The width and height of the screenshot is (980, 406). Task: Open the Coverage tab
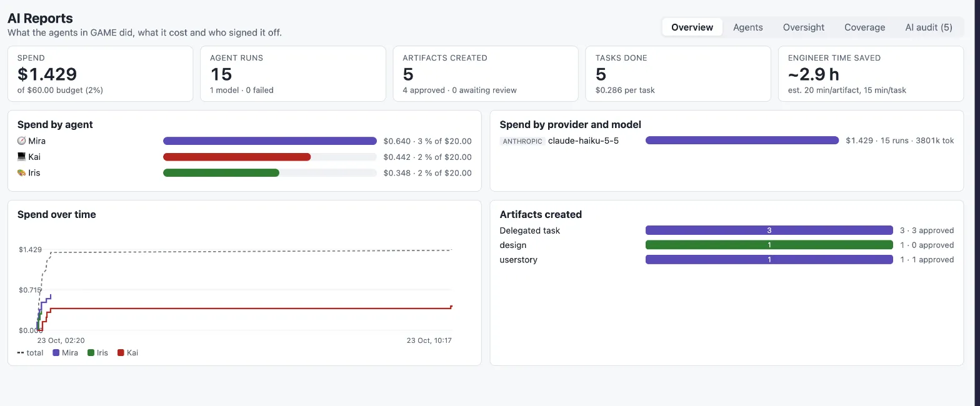(864, 27)
